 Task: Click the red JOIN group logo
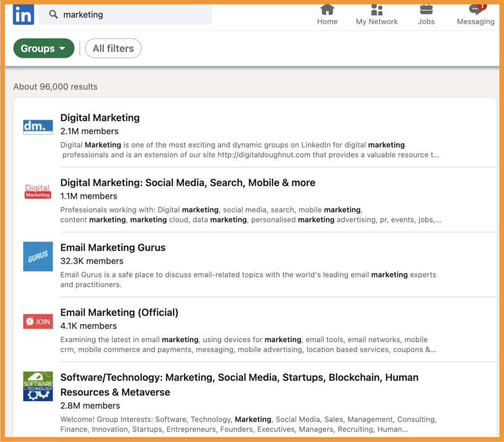[38, 321]
